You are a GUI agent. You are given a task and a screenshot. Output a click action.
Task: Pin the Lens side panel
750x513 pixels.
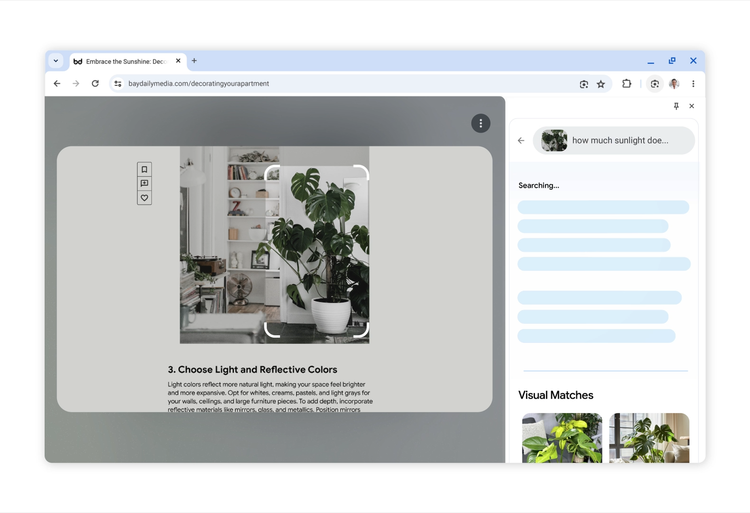click(676, 106)
